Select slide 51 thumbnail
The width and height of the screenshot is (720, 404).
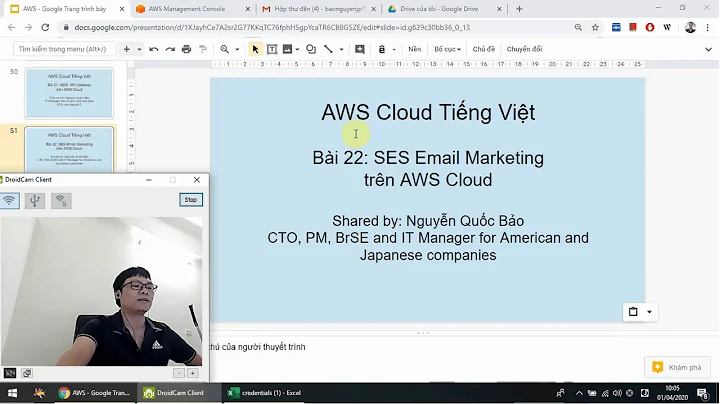point(69,150)
